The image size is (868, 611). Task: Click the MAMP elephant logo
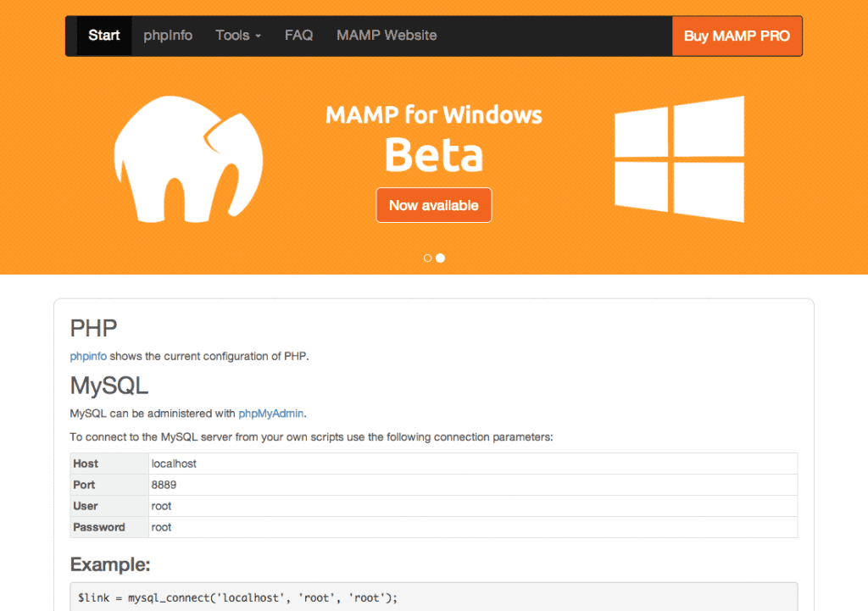[x=188, y=159]
